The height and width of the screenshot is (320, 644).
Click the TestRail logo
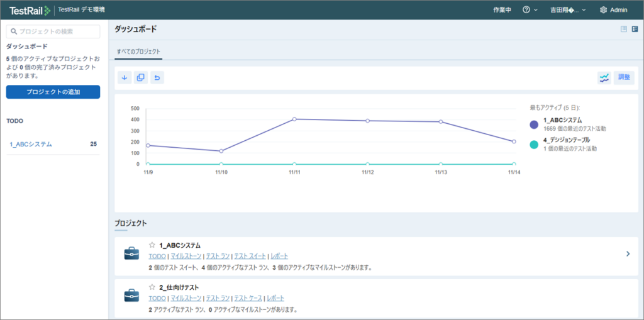30,10
